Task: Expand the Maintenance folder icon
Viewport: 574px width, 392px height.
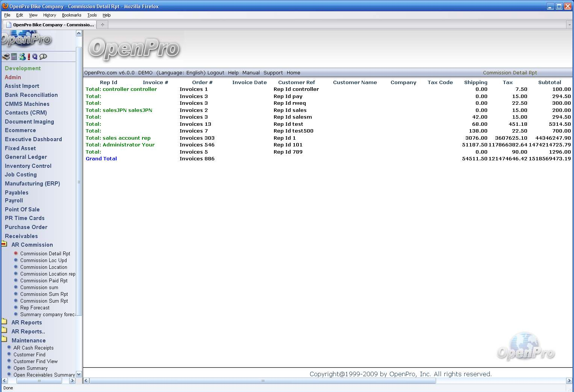Action: tap(4, 340)
